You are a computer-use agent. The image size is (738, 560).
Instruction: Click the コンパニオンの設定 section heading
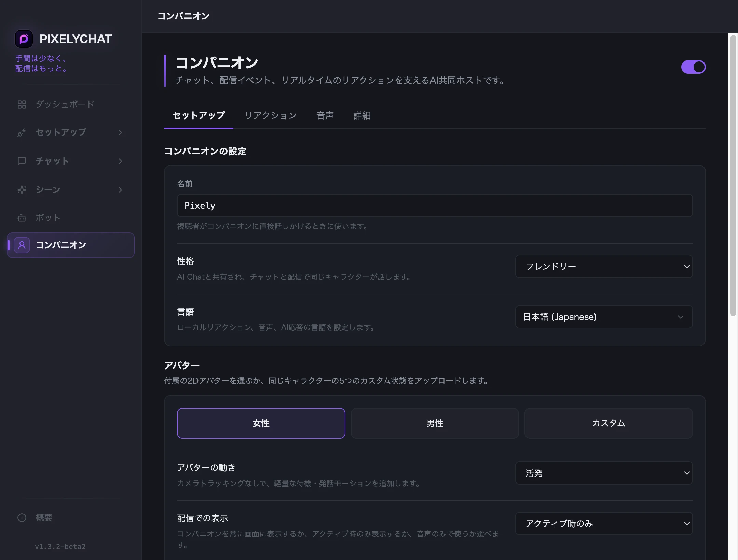pos(205,151)
